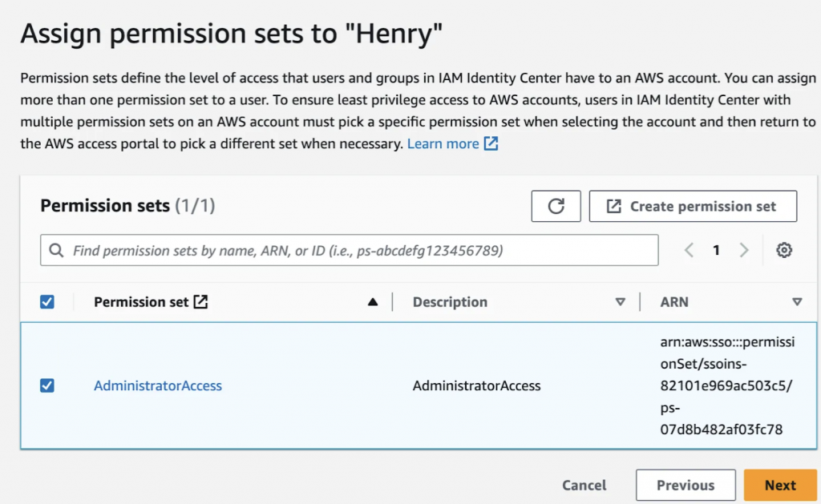Click the refresh permission sets icon
The height and width of the screenshot is (504, 821).
coord(556,206)
